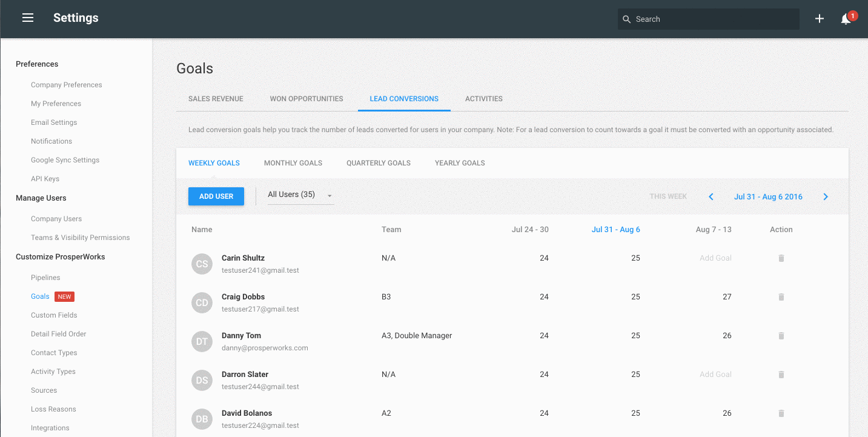Click Team column header

[391, 230]
